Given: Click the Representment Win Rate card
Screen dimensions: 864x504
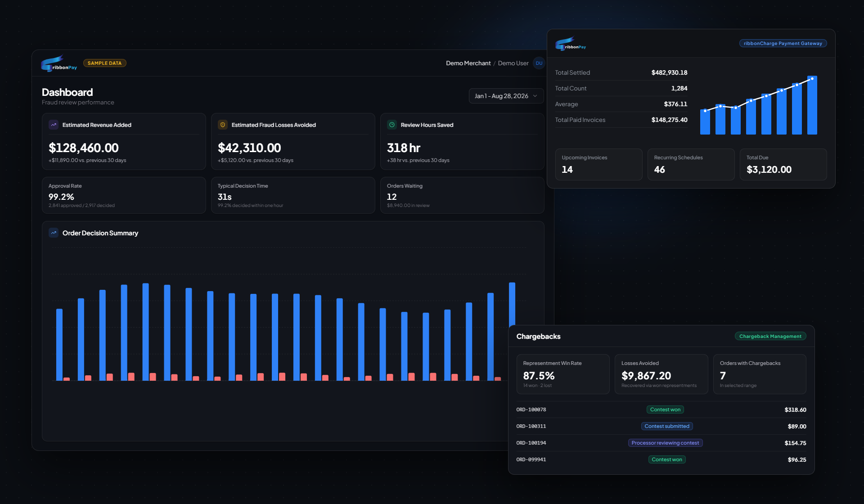Looking at the screenshot, I should (563, 374).
